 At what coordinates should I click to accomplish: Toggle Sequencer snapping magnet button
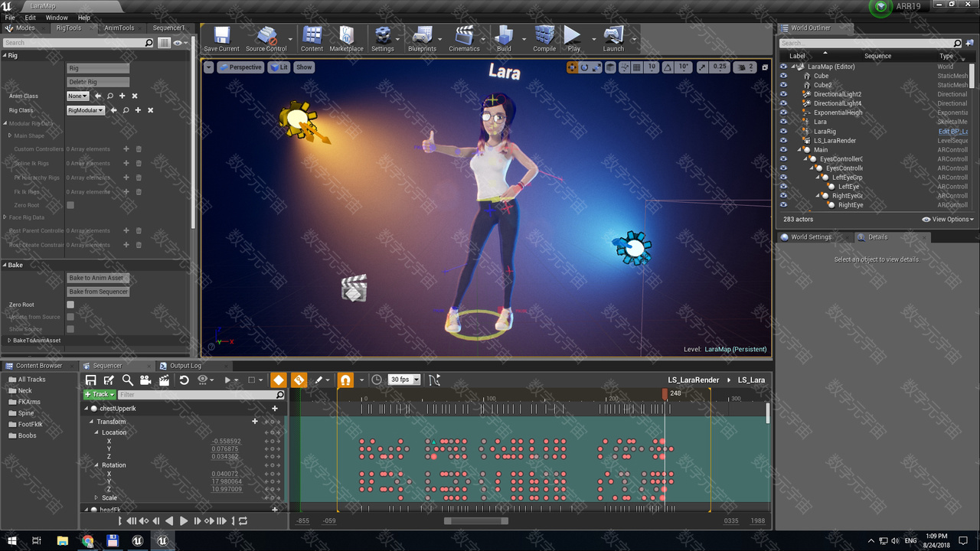tap(345, 380)
